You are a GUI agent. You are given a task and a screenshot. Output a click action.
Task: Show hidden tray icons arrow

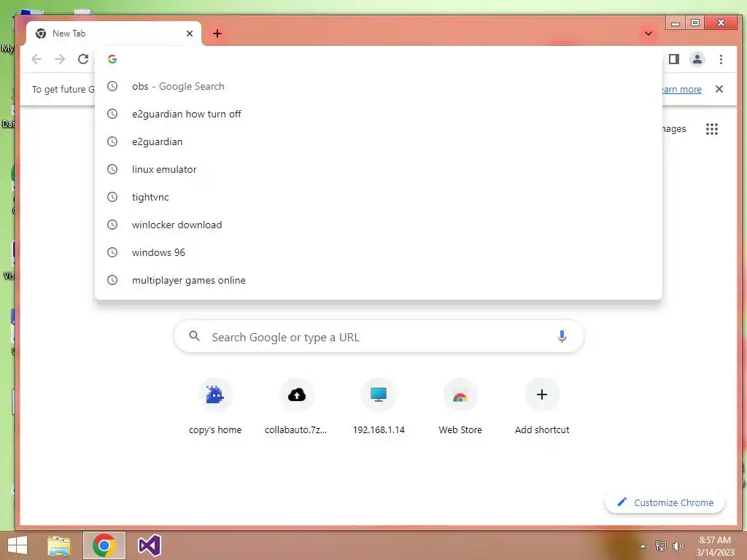pos(643,546)
